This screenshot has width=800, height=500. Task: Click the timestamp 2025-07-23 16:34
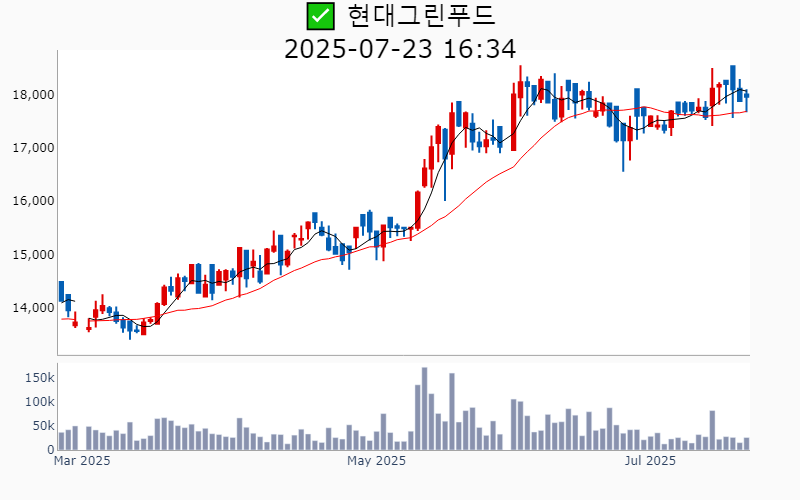click(400, 49)
